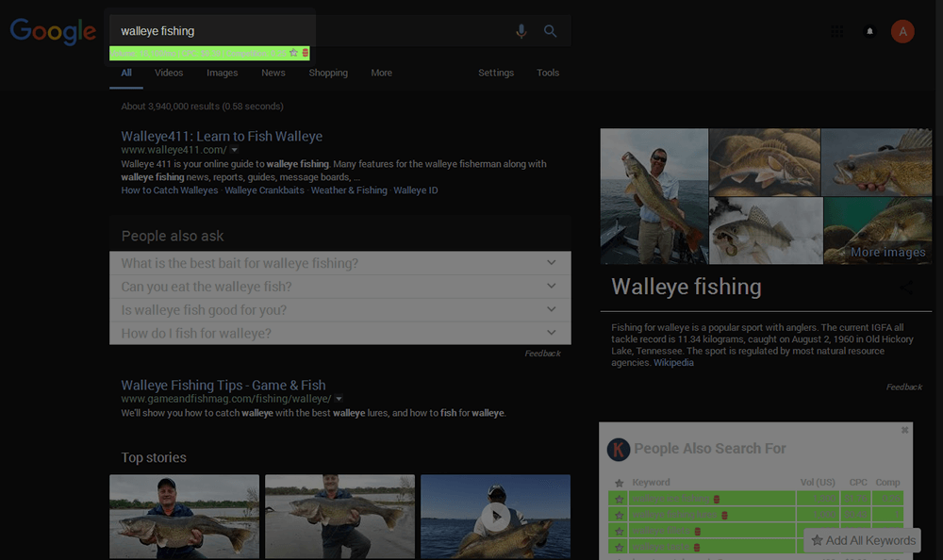This screenshot has height=560, width=943.
Task: Open search Settings
Action: [496, 73]
